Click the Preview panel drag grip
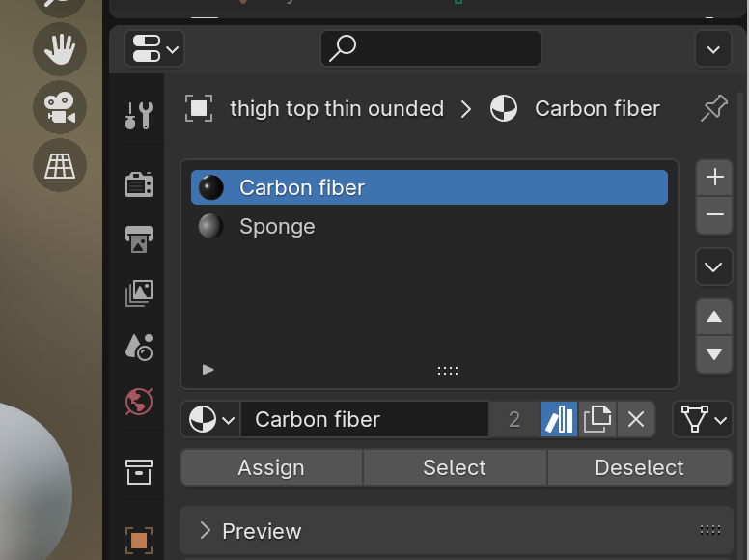 pyautogui.click(x=709, y=530)
